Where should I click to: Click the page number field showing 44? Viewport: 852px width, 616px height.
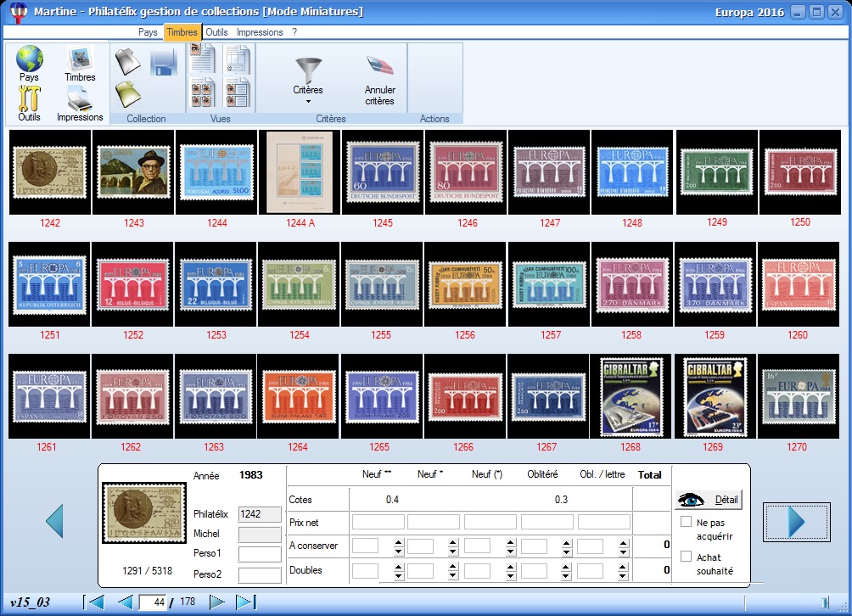click(x=153, y=602)
